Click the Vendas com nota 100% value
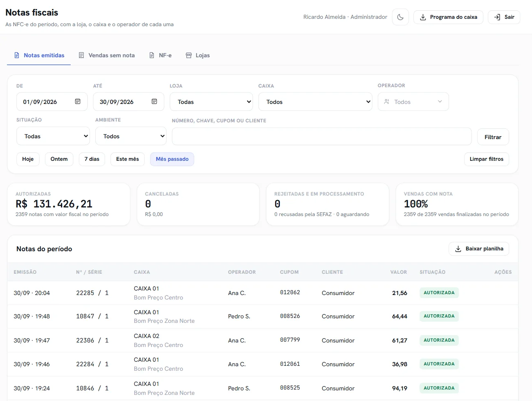 [416, 204]
